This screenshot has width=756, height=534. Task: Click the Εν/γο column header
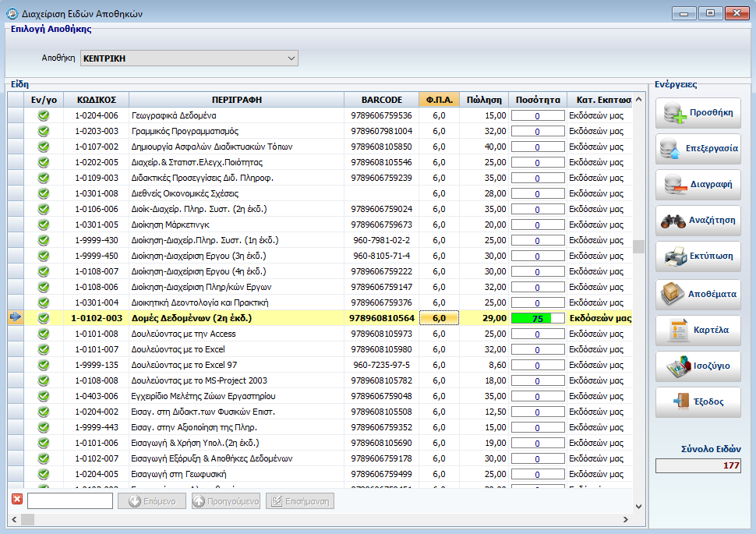click(x=44, y=100)
